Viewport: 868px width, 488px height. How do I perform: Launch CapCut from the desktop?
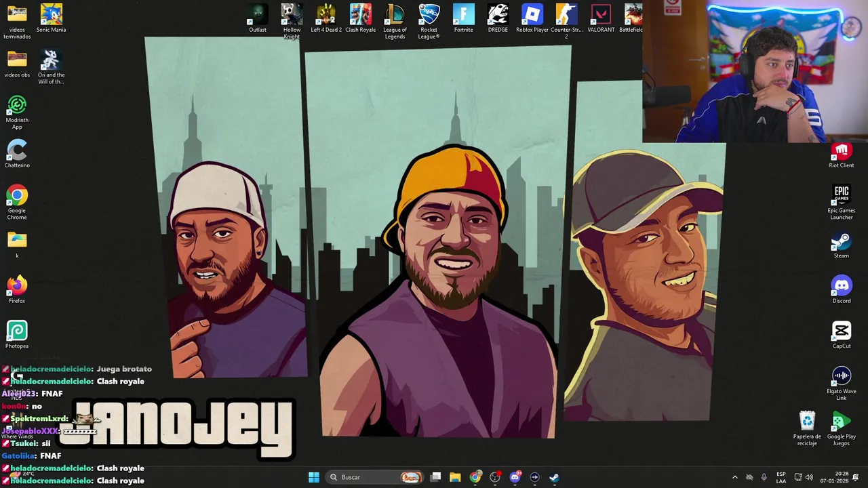click(x=842, y=335)
